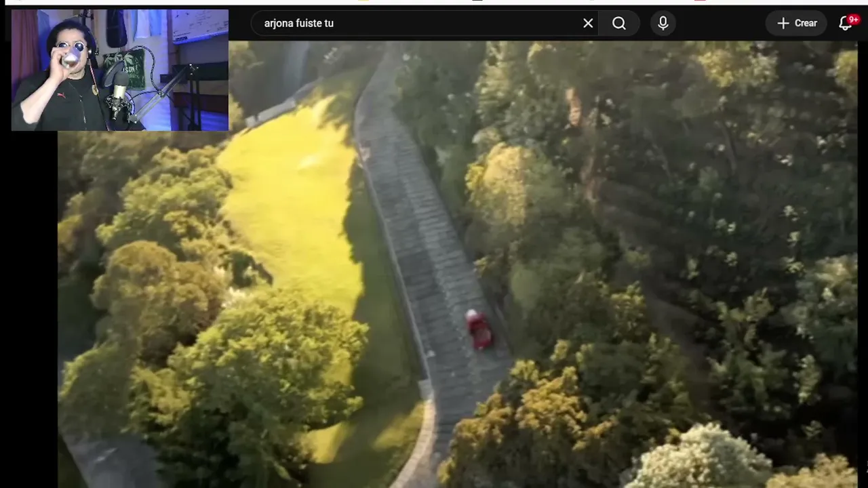
Task: Click the webcam overlay of the streamer
Action: pyautogui.click(x=120, y=70)
